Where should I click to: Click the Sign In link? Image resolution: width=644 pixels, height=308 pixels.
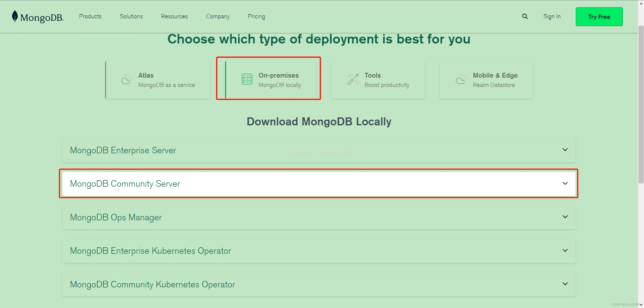[552, 17]
